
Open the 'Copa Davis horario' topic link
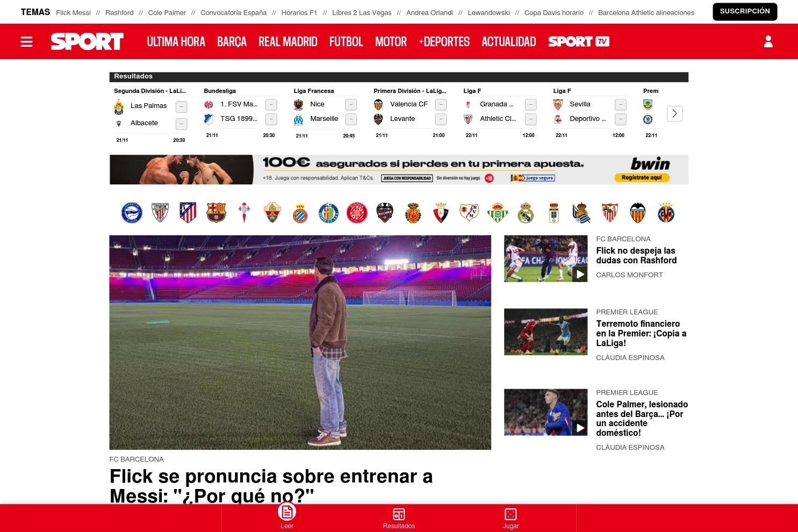pyautogui.click(x=554, y=12)
